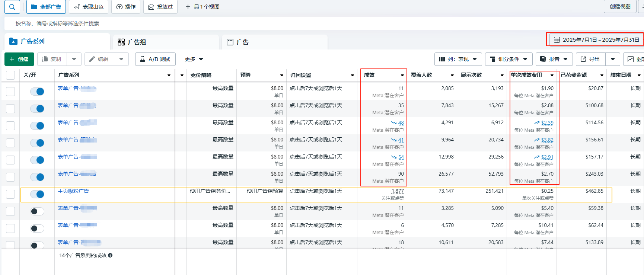Click the 预算 column sort arrow
Viewport: 644px width, 275px height.
coord(282,75)
